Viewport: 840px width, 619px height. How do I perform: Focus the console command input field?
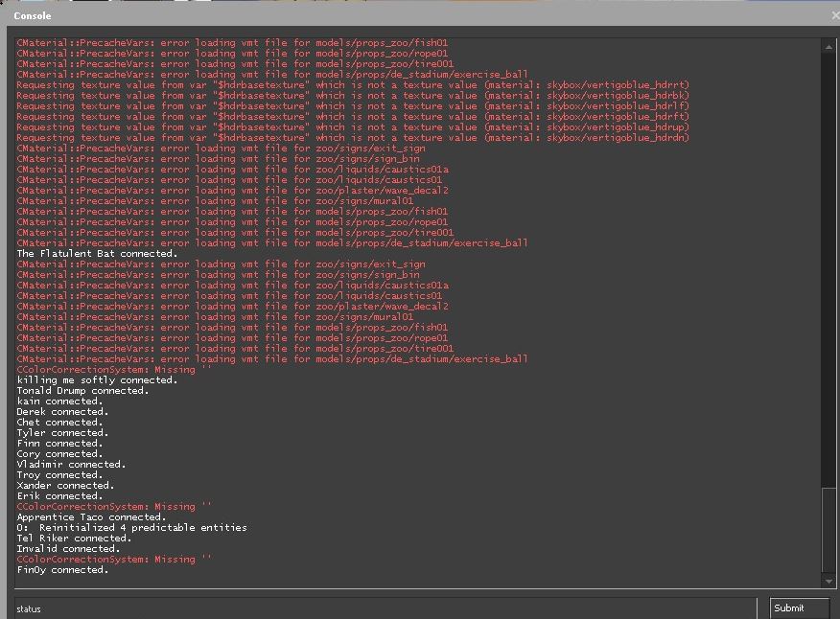pyautogui.click(x=385, y=608)
